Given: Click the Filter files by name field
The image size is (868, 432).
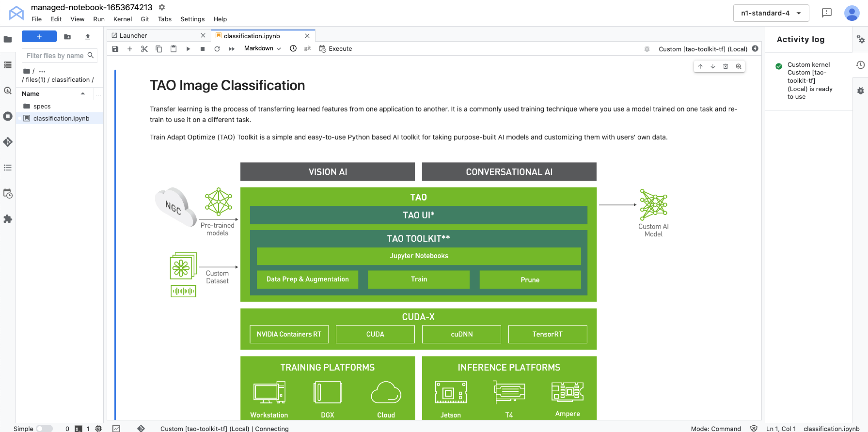Looking at the screenshot, I should 55,55.
